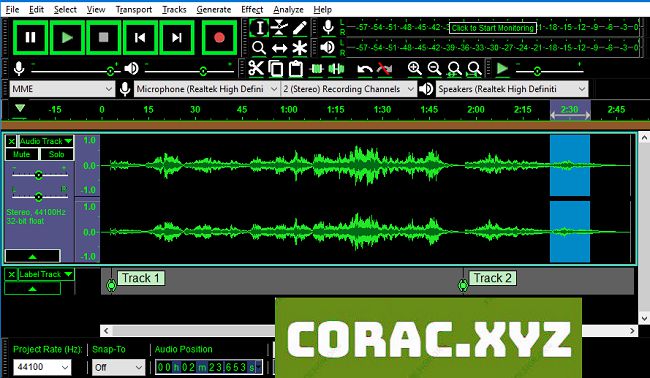Viewport: 650px width, 378px height.
Task: Open the Generate menu
Action: [213, 9]
